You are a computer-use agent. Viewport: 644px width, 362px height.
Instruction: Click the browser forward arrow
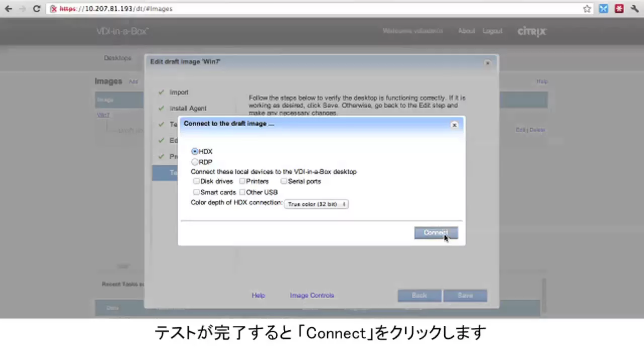(22, 9)
